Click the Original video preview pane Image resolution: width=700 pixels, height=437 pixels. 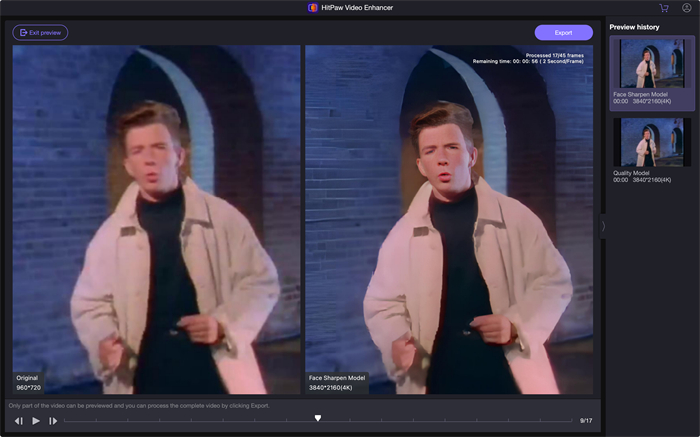tap(156, 220)
